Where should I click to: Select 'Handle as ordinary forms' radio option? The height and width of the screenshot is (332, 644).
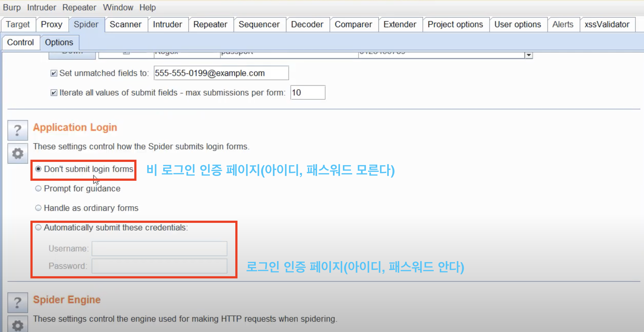(x=38, y=208)
